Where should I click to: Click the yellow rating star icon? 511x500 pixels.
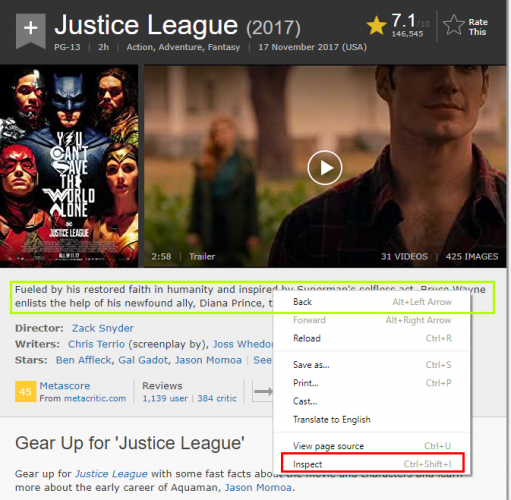376,25
